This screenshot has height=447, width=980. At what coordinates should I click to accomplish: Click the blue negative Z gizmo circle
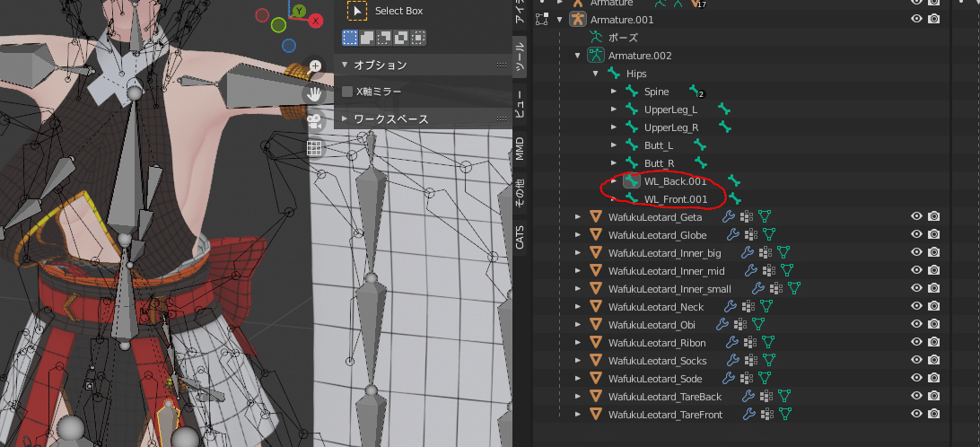point(289,46)
